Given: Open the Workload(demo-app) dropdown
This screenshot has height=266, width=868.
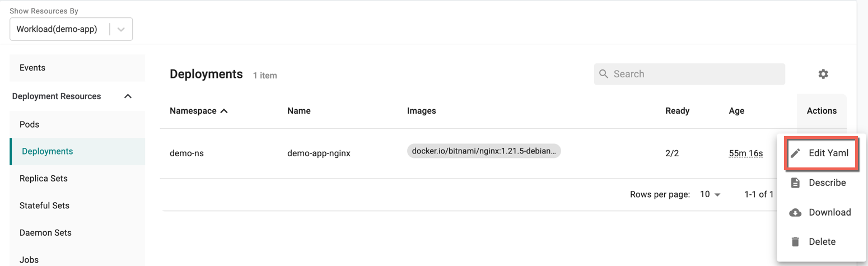Looking at the screenshot, I should click(x=71, y=29).
